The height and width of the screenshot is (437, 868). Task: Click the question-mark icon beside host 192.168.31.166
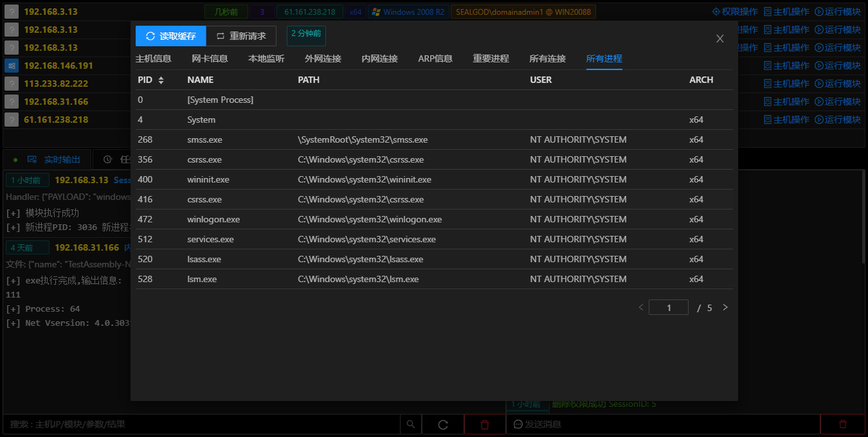[x=12, y=102]
